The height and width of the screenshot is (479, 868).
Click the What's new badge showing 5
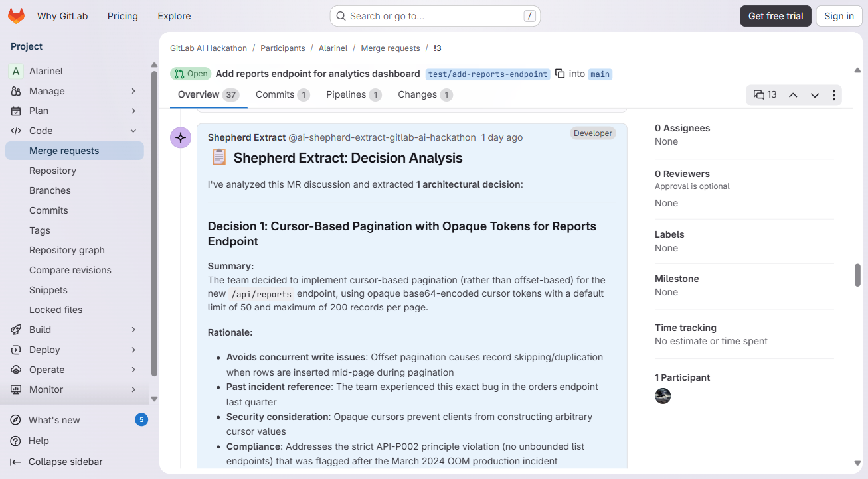141,420
